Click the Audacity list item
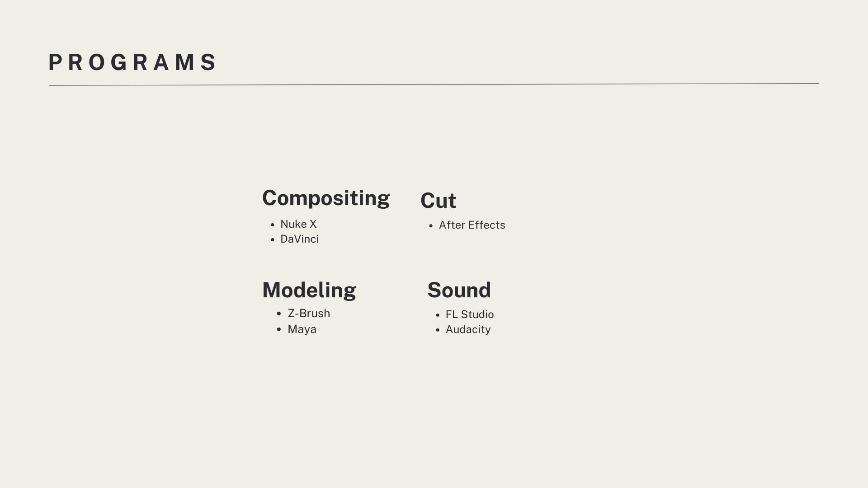 coord(468,329)
